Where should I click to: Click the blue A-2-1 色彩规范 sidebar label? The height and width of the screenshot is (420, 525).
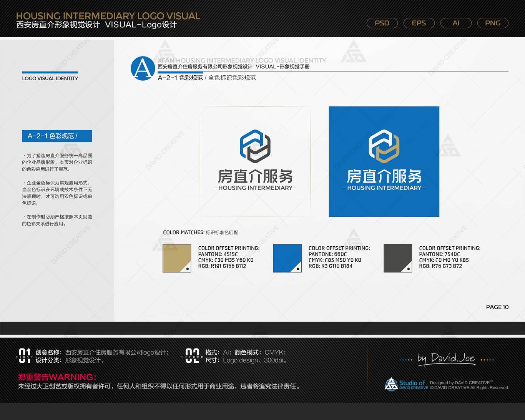pyautogui.click(x=57, y=136)
